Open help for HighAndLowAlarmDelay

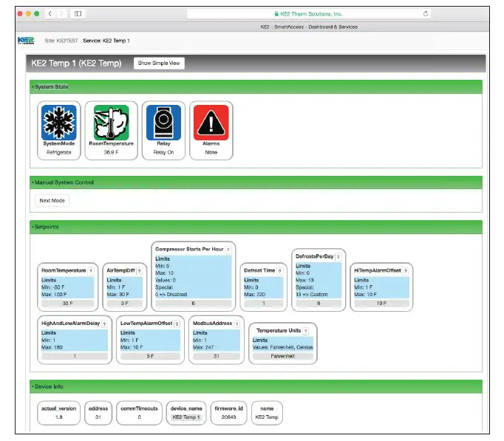click(104, 324)
